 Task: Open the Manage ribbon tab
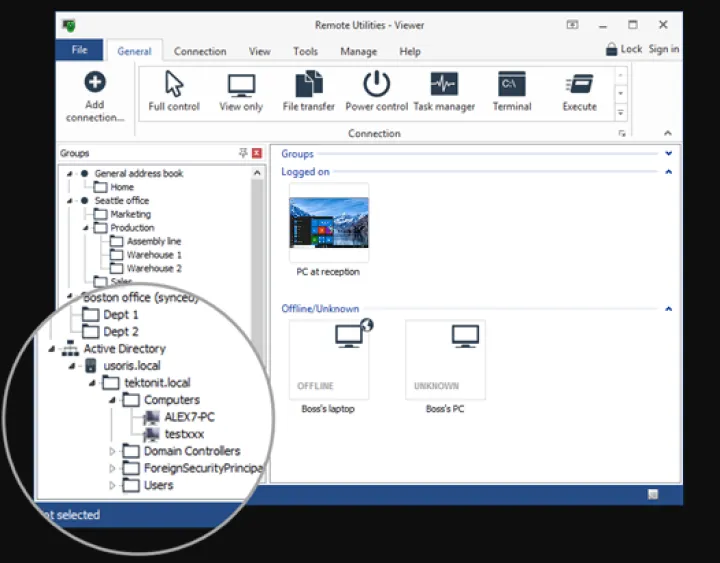(x=358, y=51)
